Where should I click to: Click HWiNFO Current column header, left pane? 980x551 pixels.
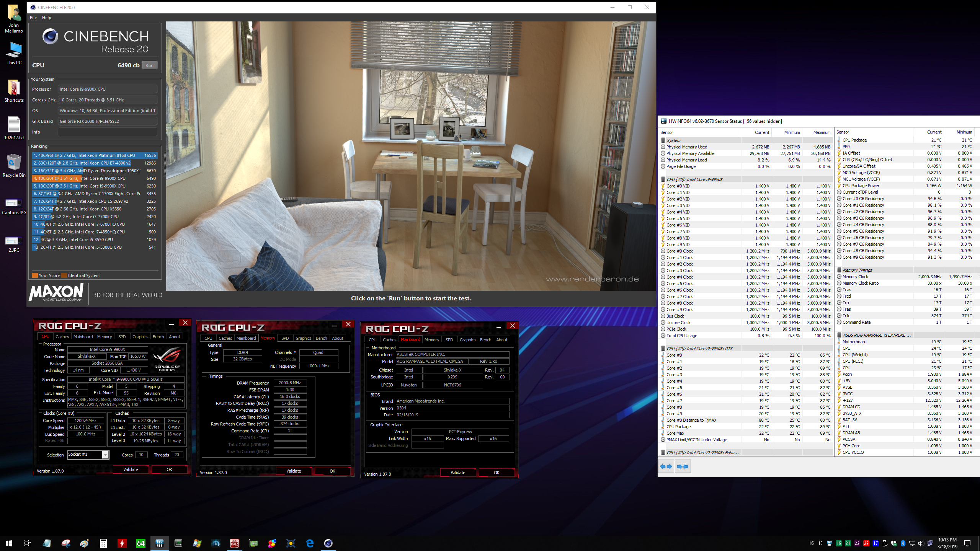(756, 132)
